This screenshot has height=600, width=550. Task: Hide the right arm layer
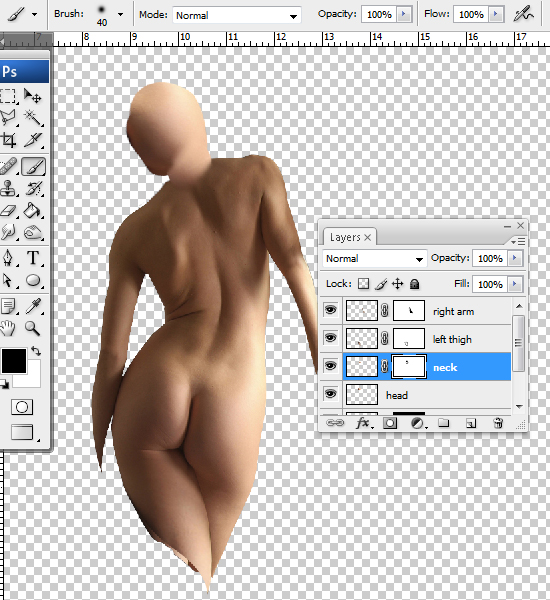(330, 310)
